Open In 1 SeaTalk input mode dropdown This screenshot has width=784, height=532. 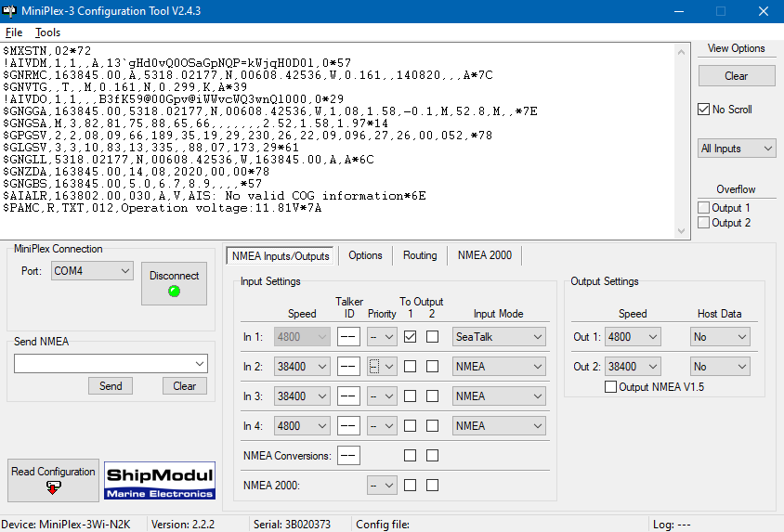pyautogui.click(x=499, y=337)
